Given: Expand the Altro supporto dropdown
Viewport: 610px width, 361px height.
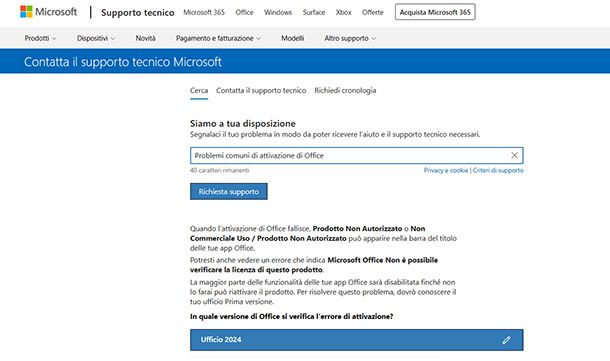Looking at the screenshot, I should coord(350,38).
